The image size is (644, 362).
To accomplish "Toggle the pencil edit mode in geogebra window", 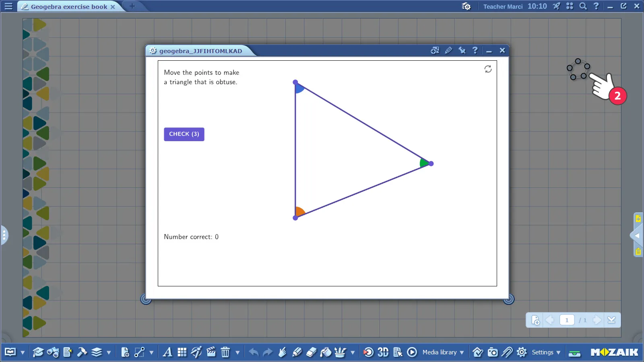I will pos(448,50).
